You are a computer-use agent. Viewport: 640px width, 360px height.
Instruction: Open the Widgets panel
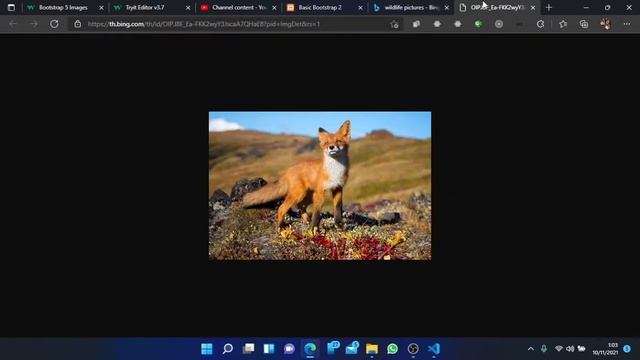[269, 349]
